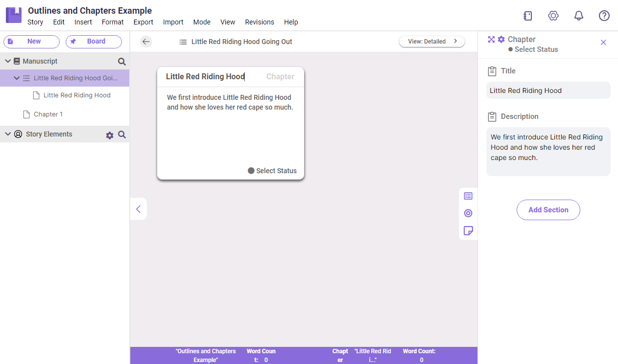Click the expand icon beside Chapter header

(491, 39)
